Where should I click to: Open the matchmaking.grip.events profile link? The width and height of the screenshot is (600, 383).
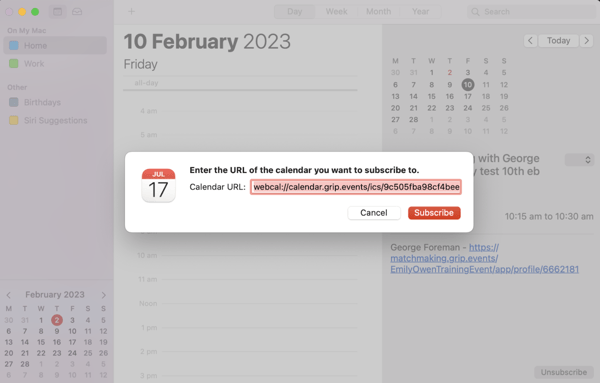coord(484,258)
